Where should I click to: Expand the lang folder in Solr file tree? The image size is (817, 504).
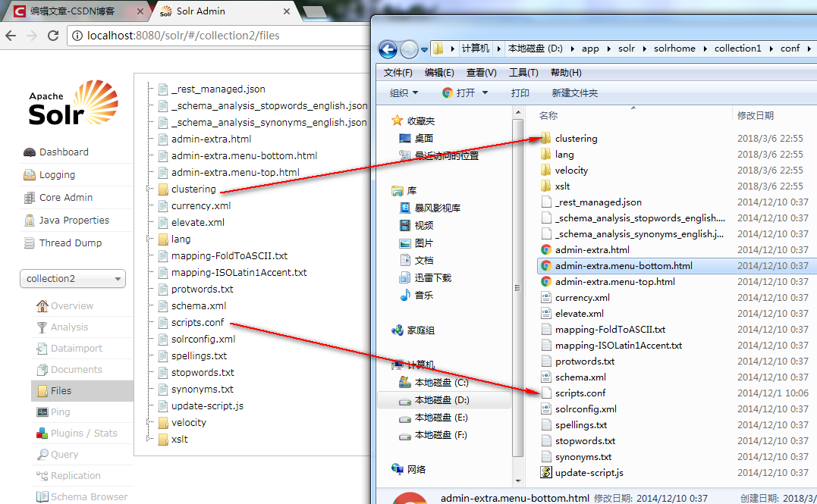tap(149, 239)
